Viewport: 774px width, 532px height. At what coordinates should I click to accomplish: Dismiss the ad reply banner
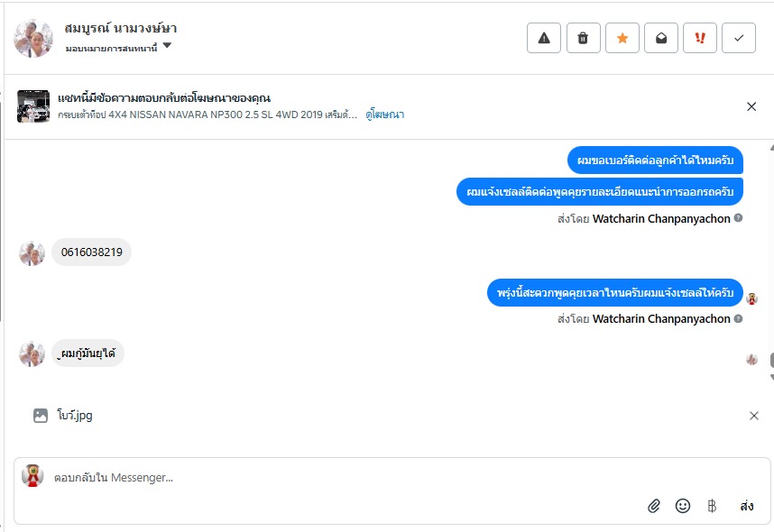751,106
